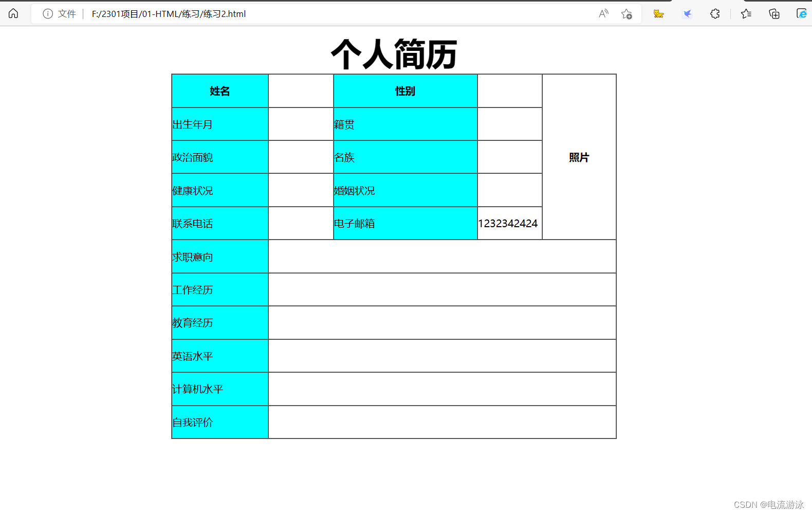
Task: Click the 电子邮箱 label cell
Action: [x=405, y=224]
